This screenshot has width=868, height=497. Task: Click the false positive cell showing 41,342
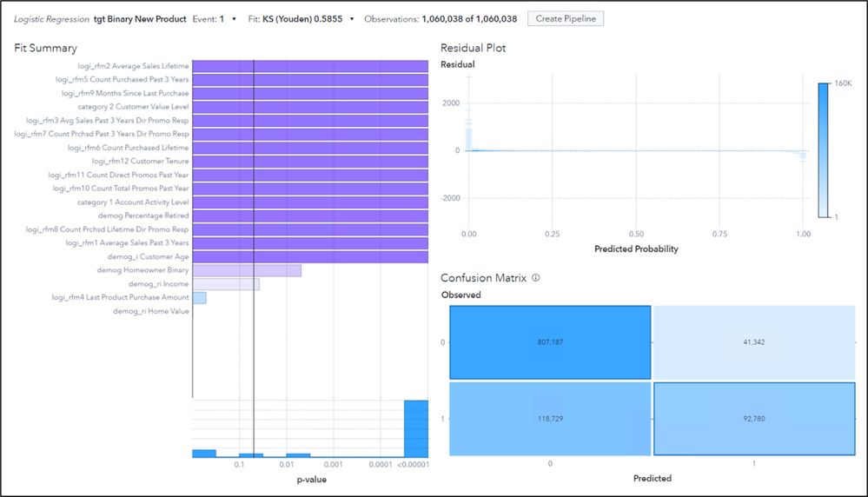(x=752, y=342)
